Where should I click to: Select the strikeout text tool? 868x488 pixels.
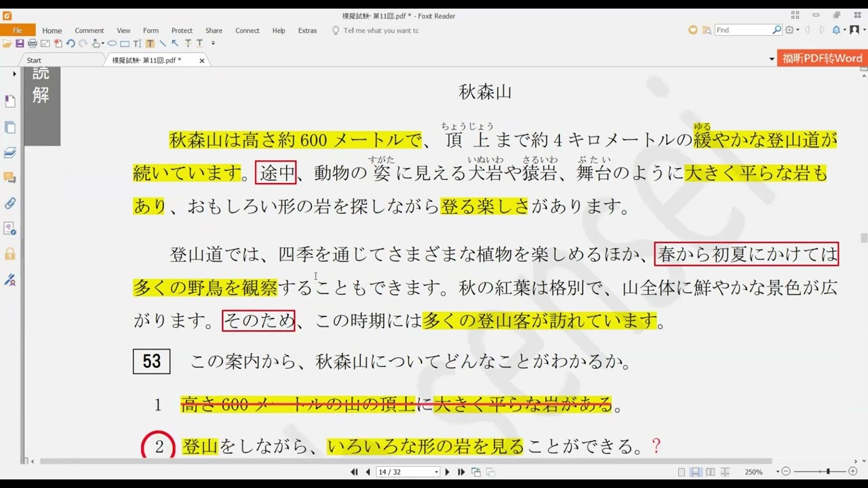[188, 43]
